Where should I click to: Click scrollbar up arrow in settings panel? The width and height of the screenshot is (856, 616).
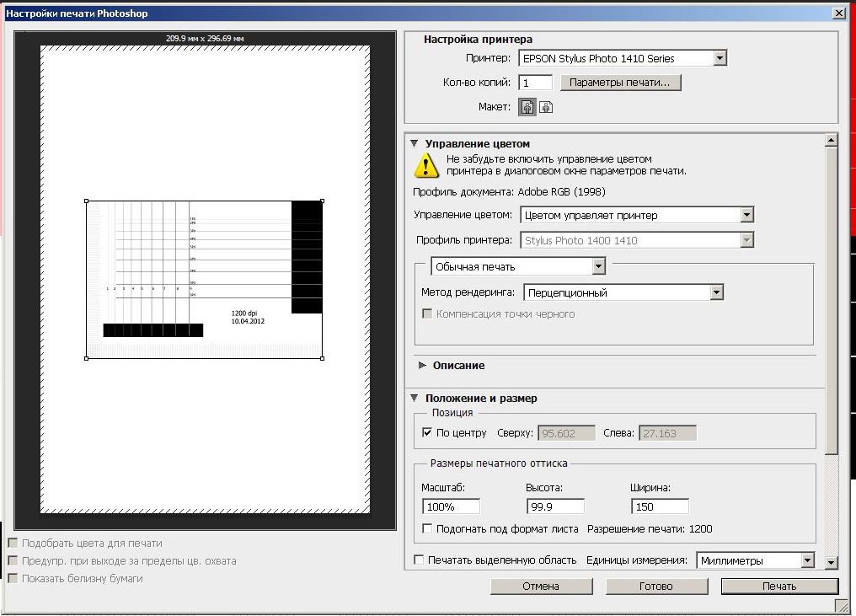click(831, 141)
